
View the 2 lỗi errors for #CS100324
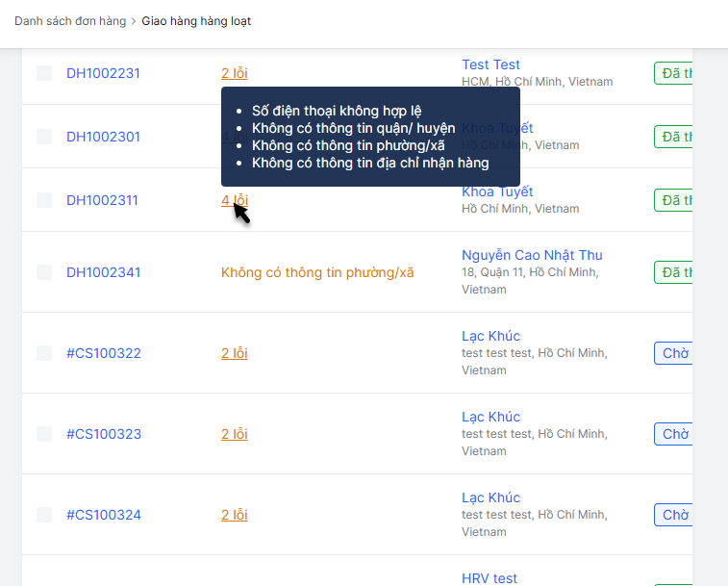235,515
